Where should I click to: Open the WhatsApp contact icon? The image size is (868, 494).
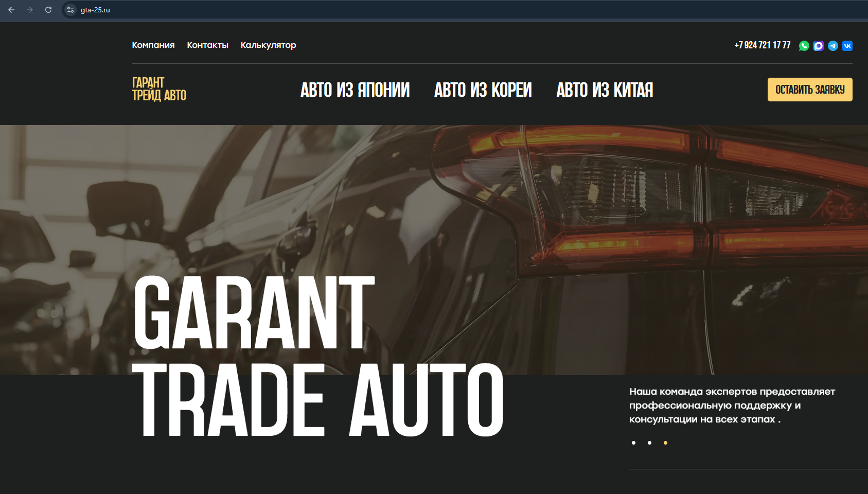(804, 46)
